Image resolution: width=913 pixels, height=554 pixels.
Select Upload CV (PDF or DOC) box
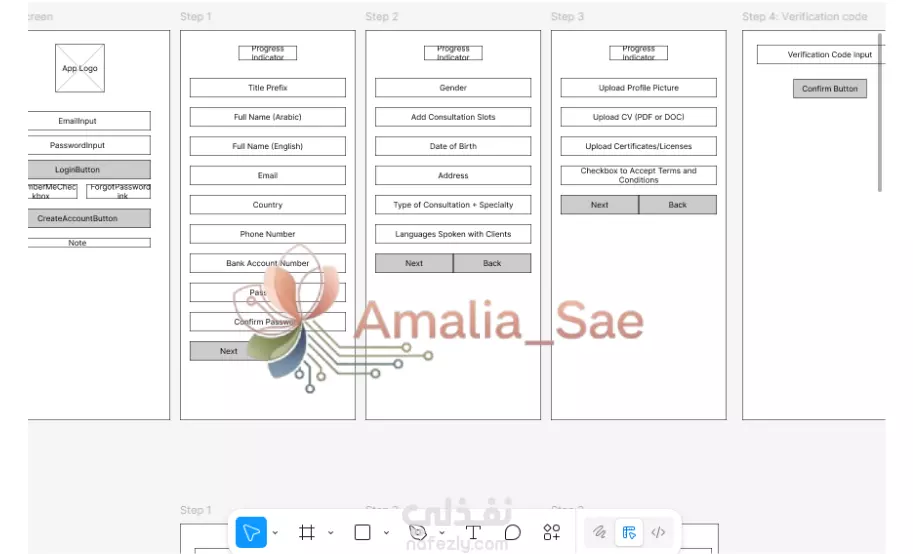[x=638, y=117]
